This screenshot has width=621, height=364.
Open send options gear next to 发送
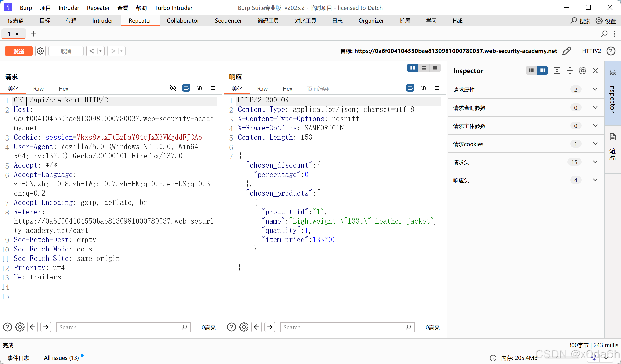point(40,51)
